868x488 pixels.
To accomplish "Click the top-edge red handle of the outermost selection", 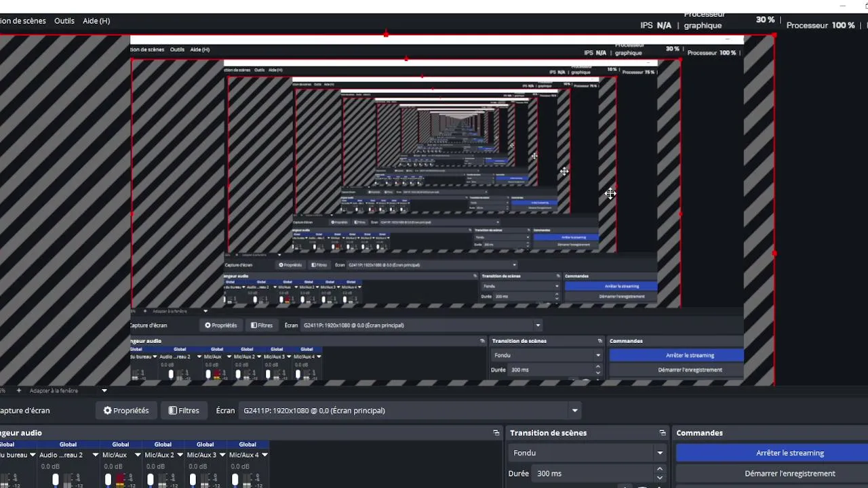I will click(x=386, y=35).
